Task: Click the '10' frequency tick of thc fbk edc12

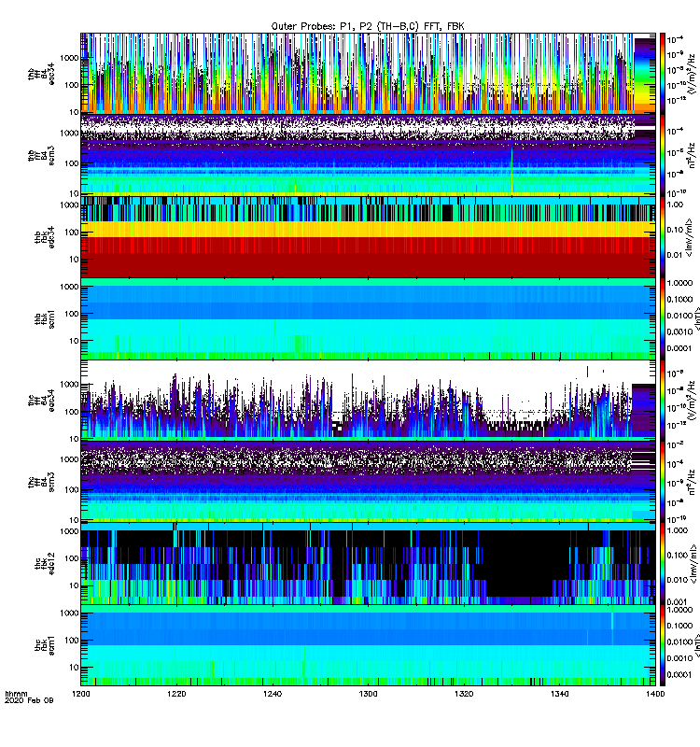Action: [x=74, y=585]
